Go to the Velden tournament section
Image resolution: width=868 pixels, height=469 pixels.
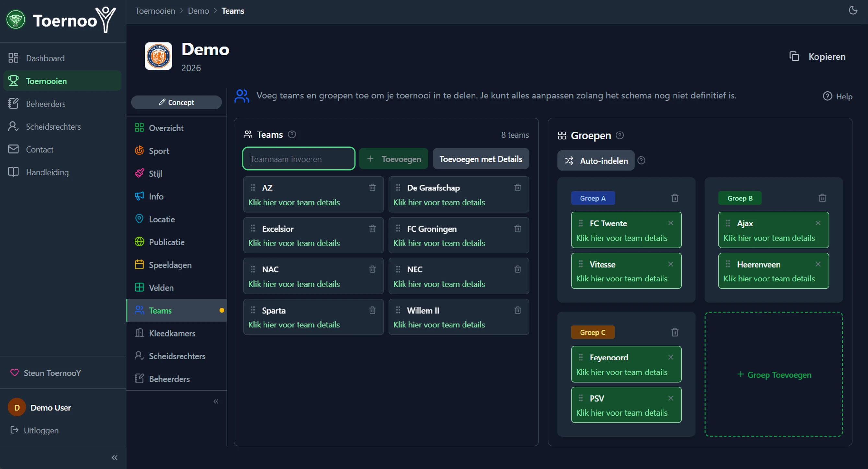(177, 288)
